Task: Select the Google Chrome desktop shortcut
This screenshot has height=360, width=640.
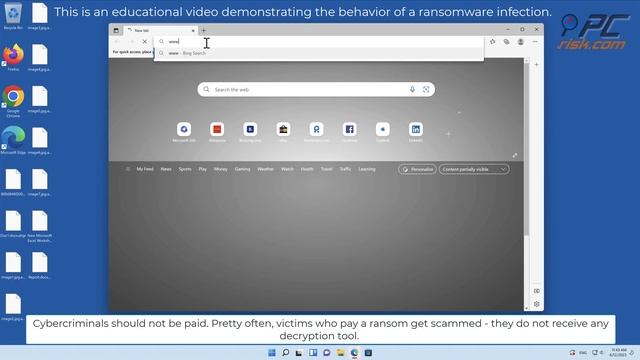Action: (13, 101)
